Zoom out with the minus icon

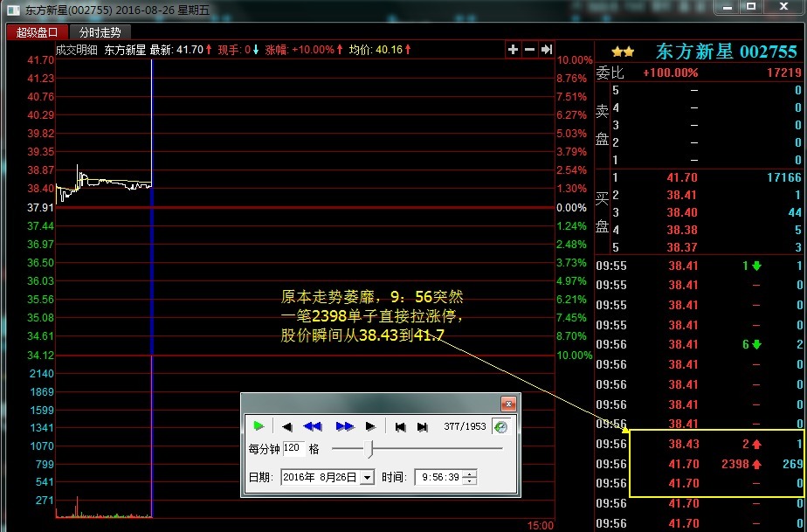coord(529,50)
